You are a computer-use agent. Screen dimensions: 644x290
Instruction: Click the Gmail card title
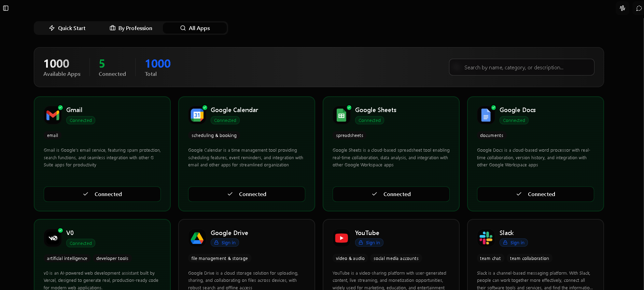tap(74, 110)
